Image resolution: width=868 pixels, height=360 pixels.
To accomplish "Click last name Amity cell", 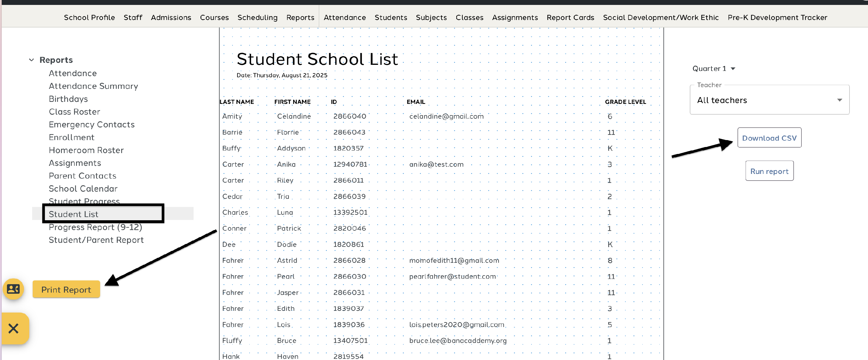I will [x=232, y=116].
